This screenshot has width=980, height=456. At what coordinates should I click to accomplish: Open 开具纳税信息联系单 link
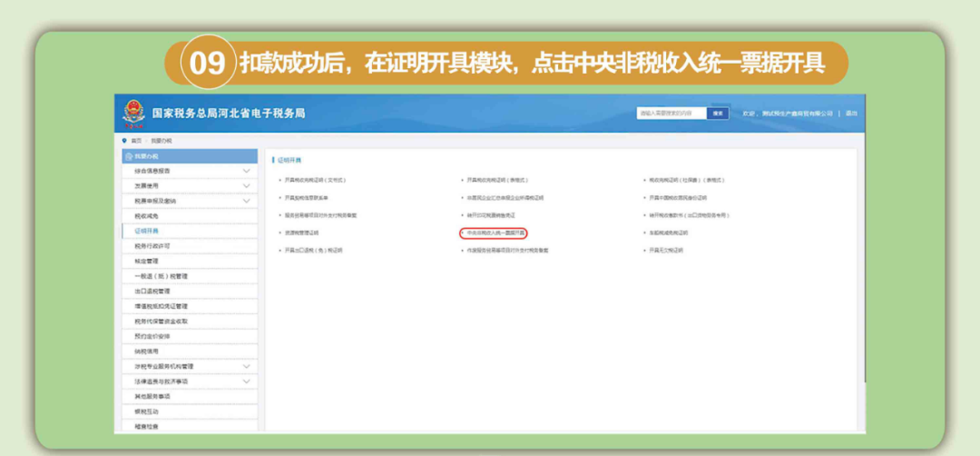coord(307,198)
